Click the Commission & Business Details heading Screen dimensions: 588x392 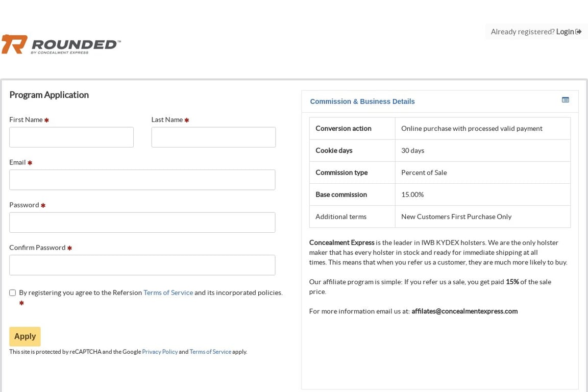(362, 101)
